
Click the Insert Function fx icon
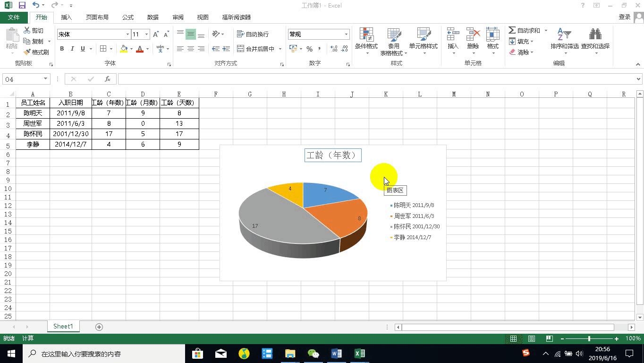[108, 79]
